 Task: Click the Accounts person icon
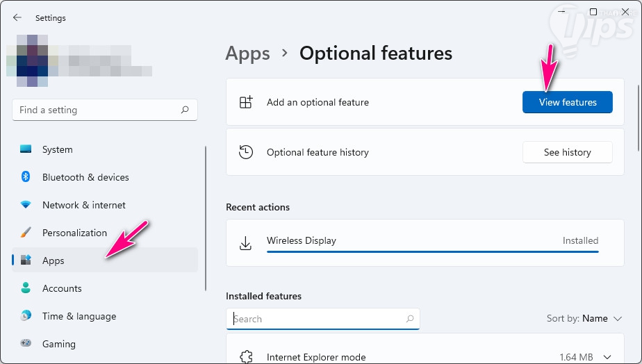(x=26, y=288)
